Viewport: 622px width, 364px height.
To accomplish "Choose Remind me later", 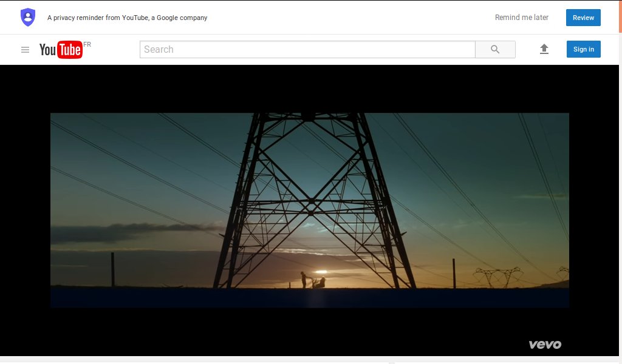I will pos(522,18).
